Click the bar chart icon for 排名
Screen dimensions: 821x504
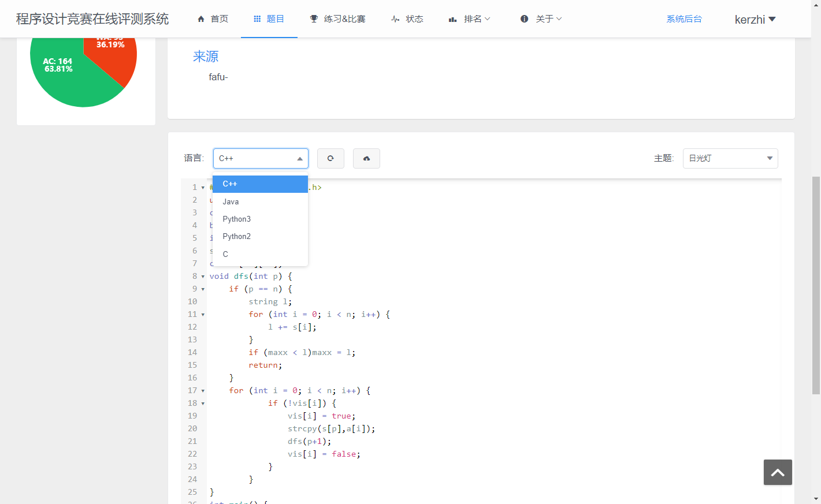[452, 19]
